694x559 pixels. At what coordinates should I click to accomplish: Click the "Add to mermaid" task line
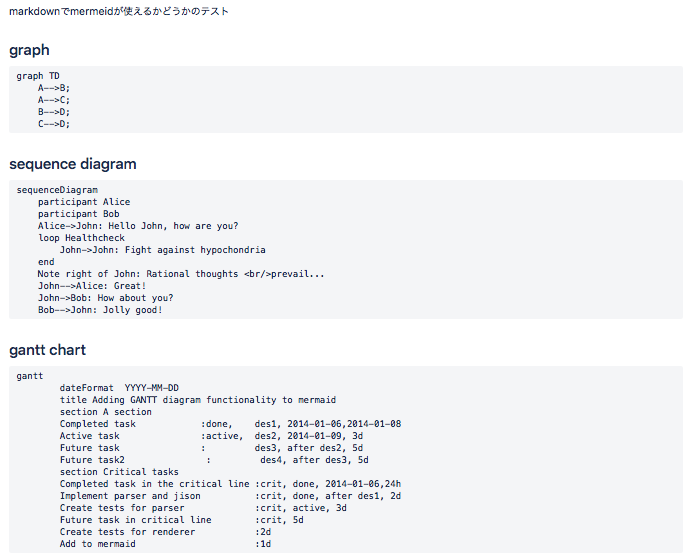[165, 544]
